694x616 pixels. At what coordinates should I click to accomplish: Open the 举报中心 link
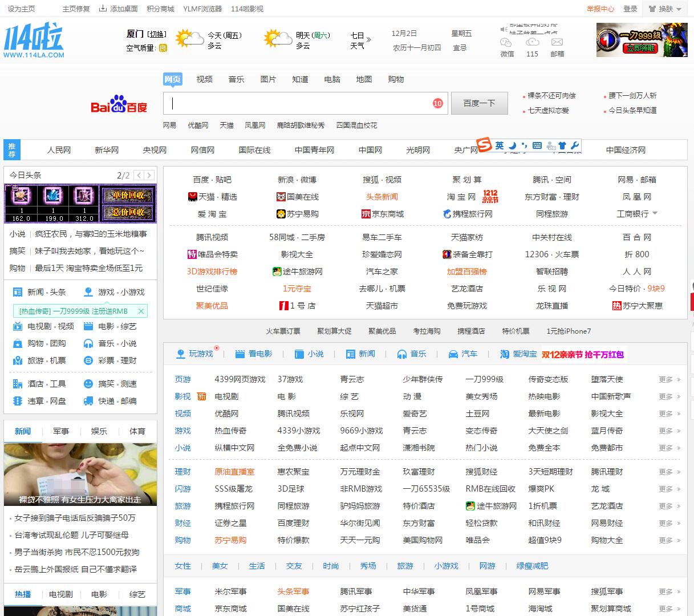(x=600, y=9)
